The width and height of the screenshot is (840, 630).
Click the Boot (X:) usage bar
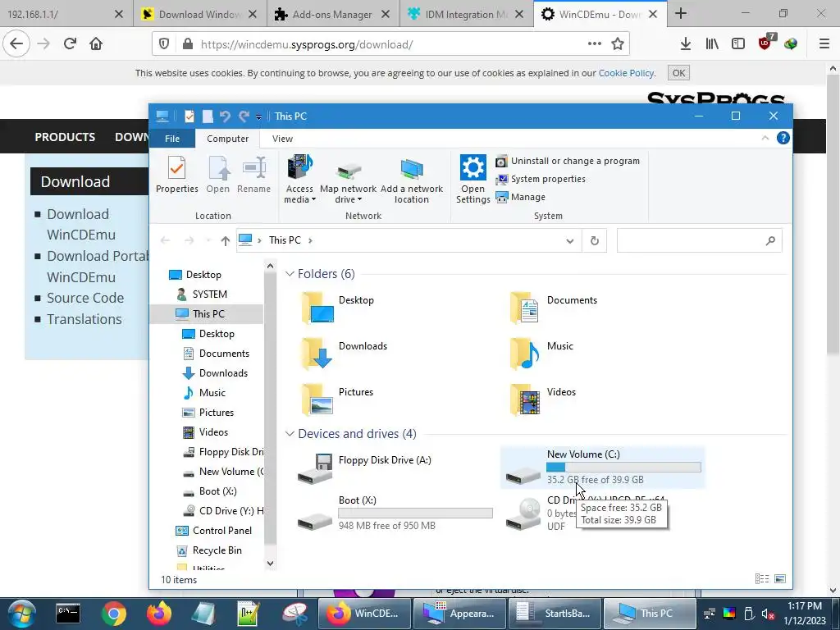coord(415,514)
